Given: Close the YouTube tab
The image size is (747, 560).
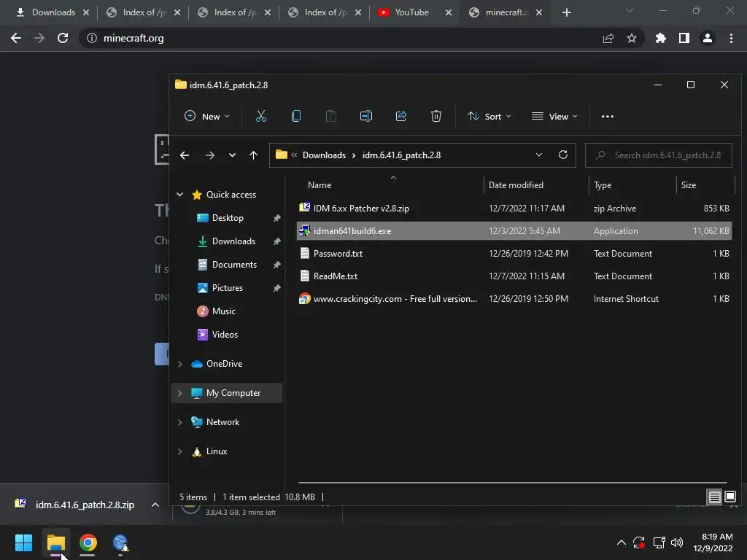Looking at the screenshot, I should [x=449, y=12].
